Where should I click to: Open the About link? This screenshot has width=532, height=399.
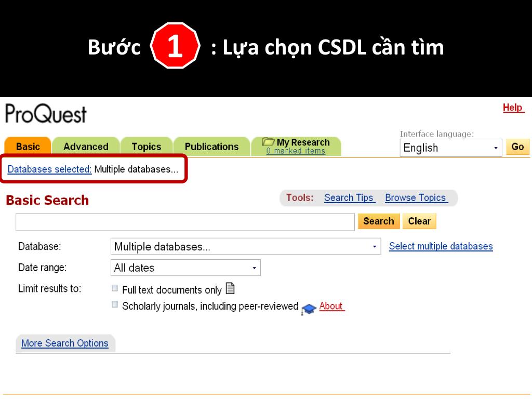pyautogui.click(x=331, y=306)
